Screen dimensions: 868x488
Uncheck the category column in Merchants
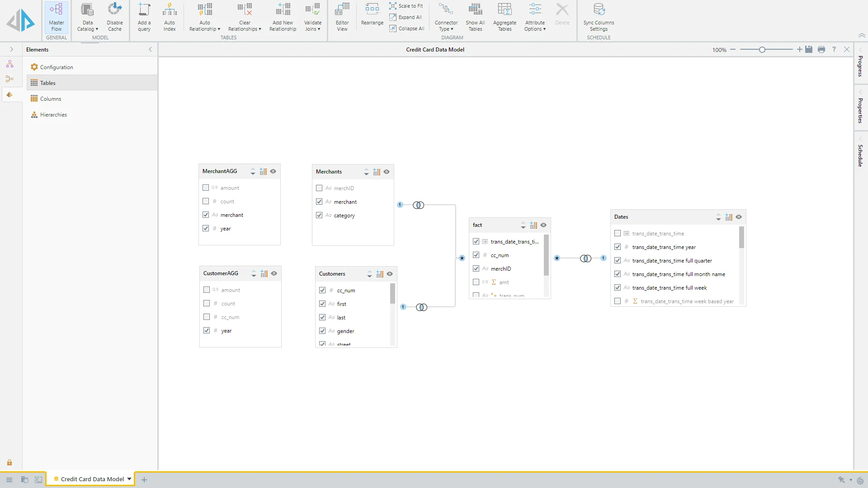pos(319,215)
